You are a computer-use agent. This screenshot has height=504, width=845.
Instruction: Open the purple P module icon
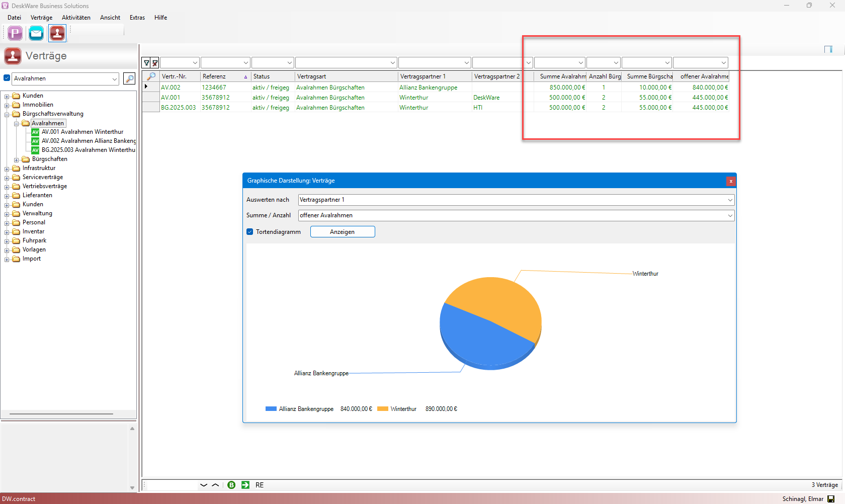point(15,33)
